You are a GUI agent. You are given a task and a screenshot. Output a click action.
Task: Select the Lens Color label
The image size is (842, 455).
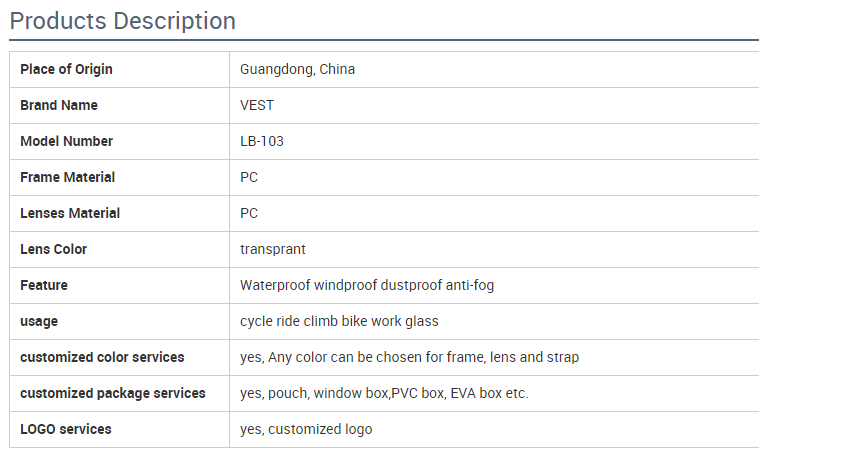(54, 249)
